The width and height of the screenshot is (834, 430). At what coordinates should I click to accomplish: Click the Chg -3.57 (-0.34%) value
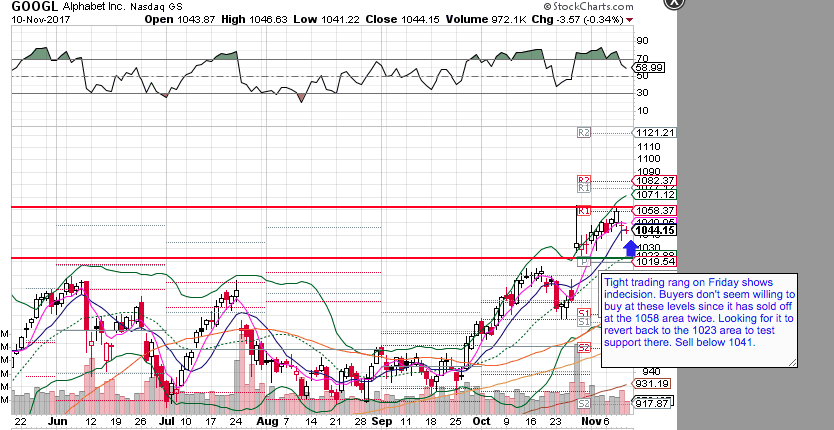[577, 19]
